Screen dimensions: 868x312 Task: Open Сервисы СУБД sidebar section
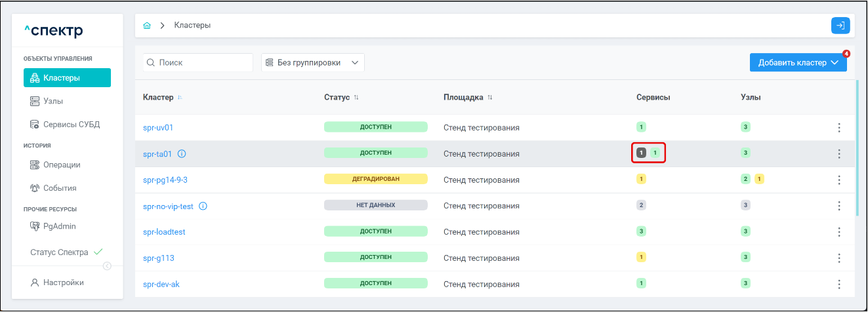(x=71, y=125)
